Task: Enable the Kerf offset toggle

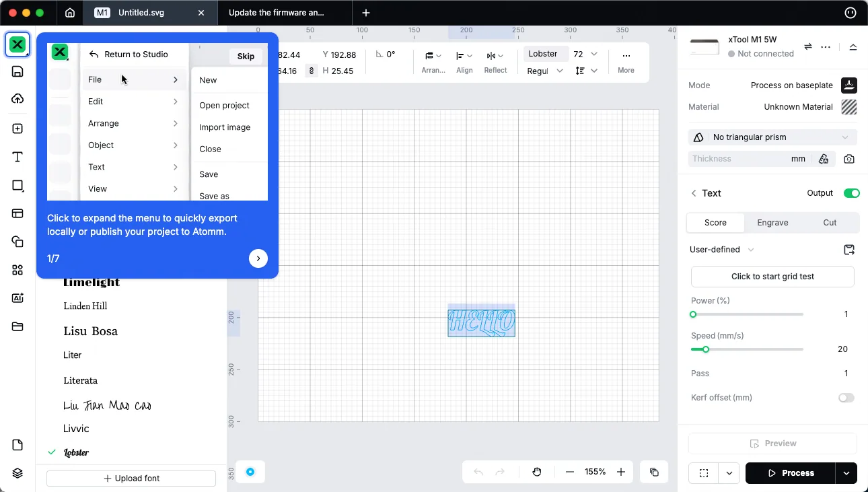Action: pos(846,398)
